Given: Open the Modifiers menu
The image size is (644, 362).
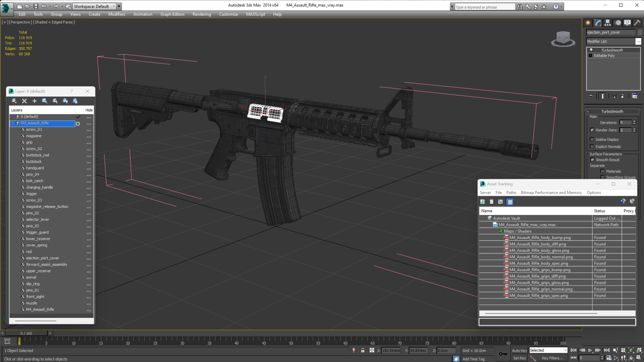Looking at the screenshot, I should (x=117, y=14).
